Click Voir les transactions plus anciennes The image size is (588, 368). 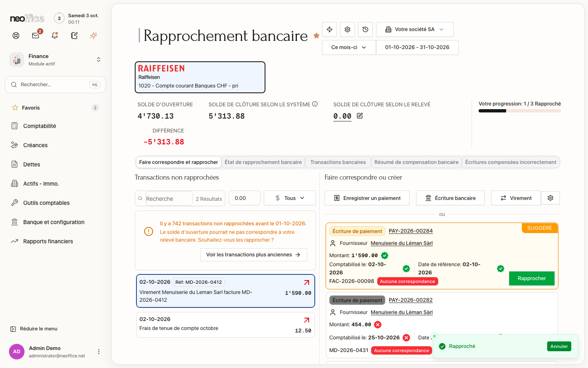coord(254,255)
